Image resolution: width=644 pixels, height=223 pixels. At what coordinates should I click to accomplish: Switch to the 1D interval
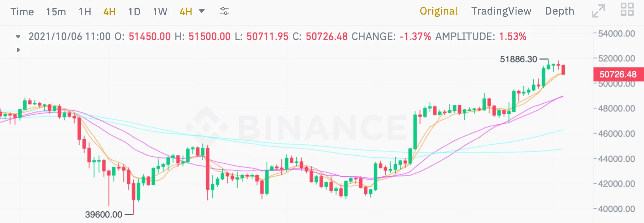(134, 12)
